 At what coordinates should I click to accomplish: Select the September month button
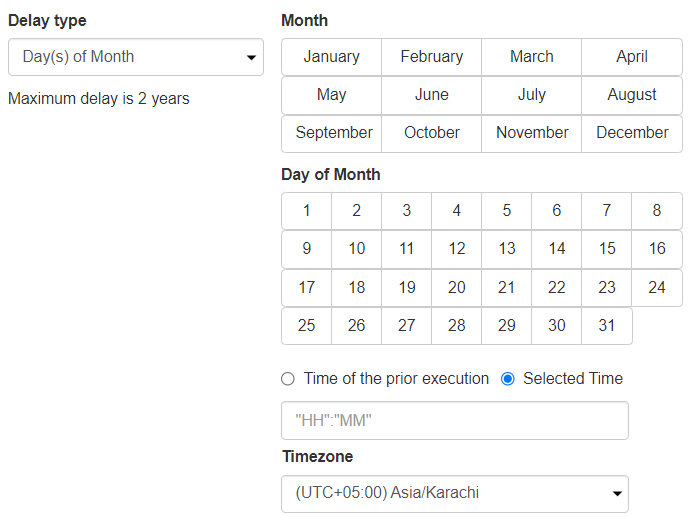click(x=334, y=133)
